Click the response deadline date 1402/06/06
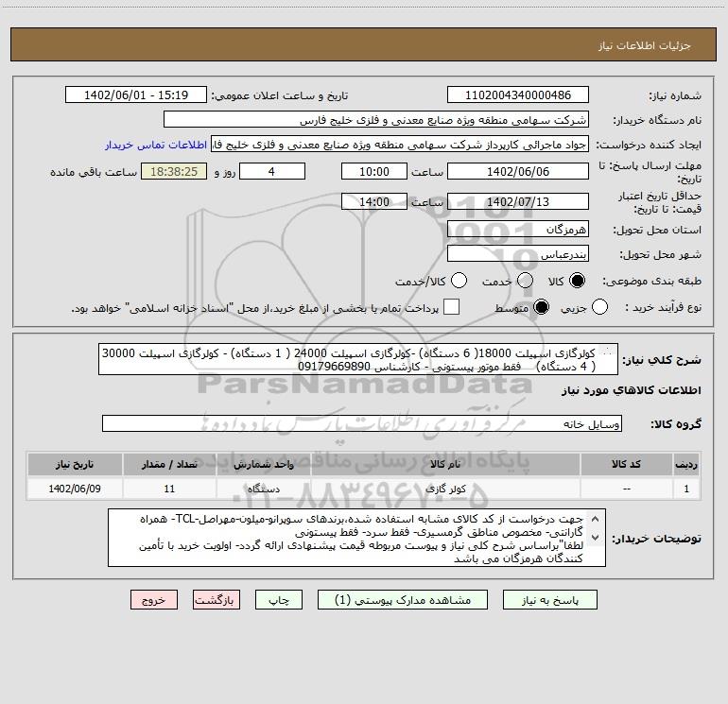728x704 pixels. (518, 172)
